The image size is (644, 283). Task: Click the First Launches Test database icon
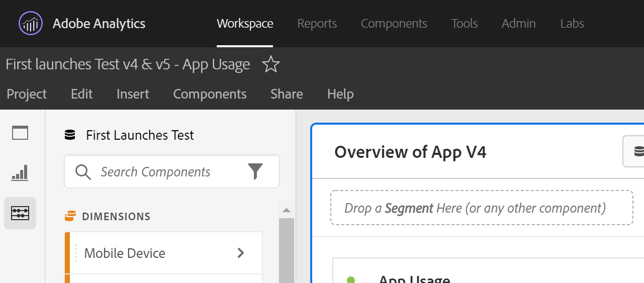70,135
